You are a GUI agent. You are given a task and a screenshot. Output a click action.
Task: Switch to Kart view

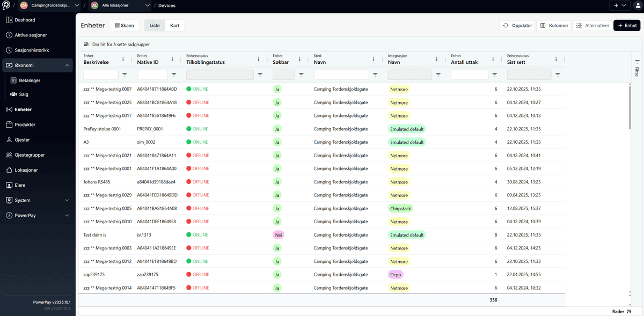pyautogui.click(x=174, y=25)
